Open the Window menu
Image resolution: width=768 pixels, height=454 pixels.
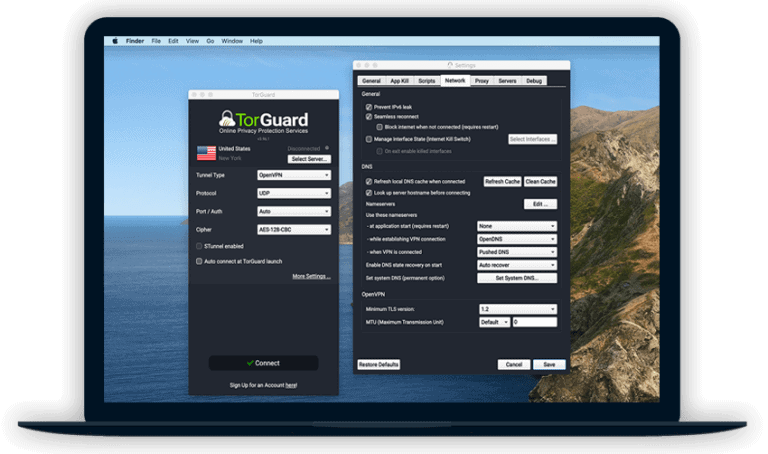(x=232, y=41)
